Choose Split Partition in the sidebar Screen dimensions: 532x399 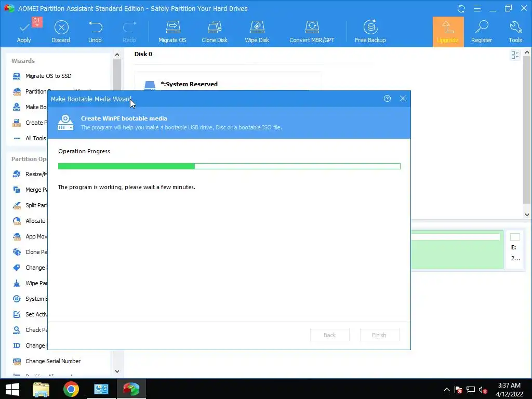[x=30, y=205]
